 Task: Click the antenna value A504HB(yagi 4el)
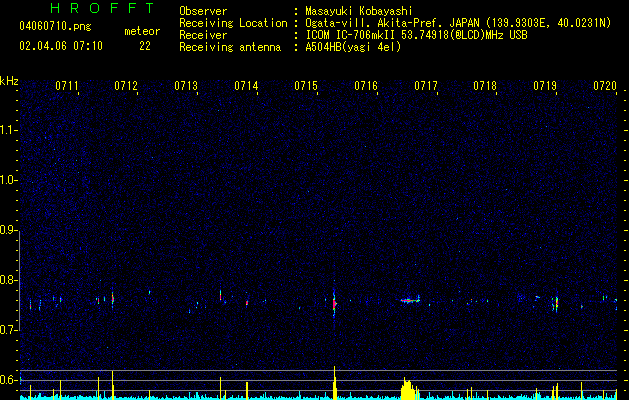353,47
